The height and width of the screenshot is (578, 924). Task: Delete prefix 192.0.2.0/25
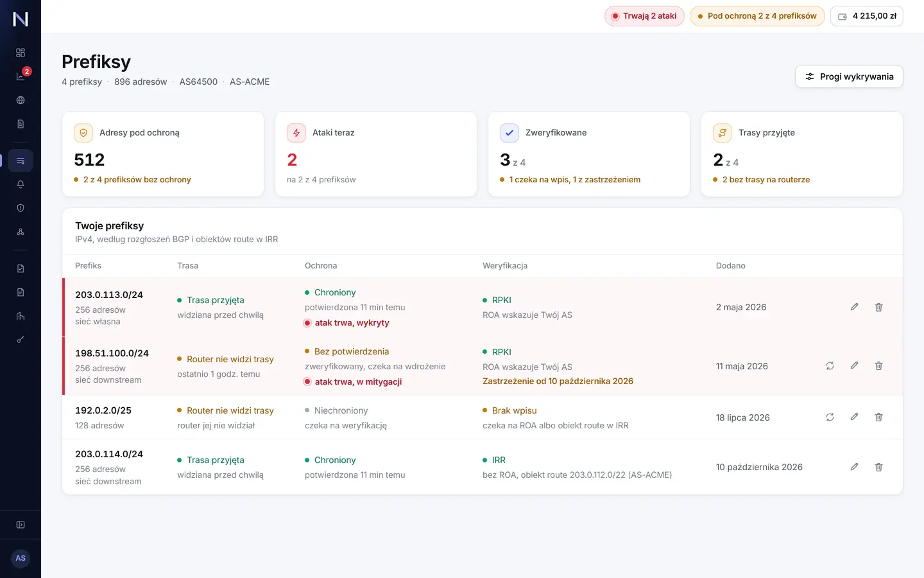(878, 417)
